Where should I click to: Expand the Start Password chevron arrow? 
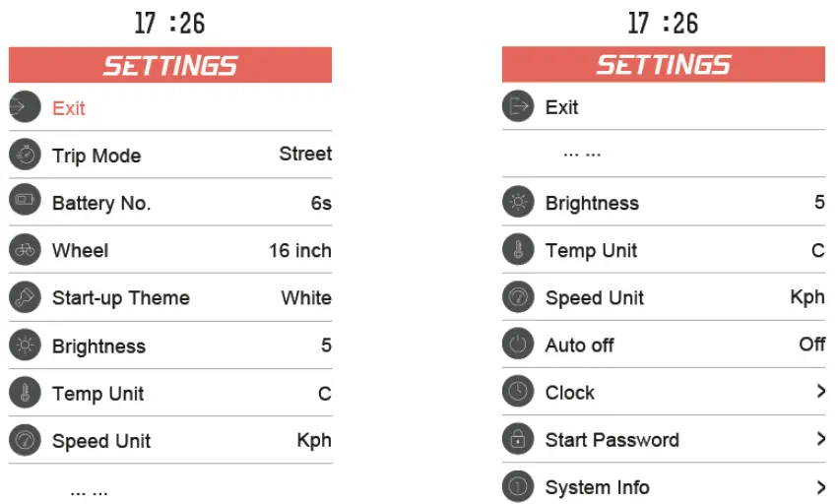tap(820, 439)
